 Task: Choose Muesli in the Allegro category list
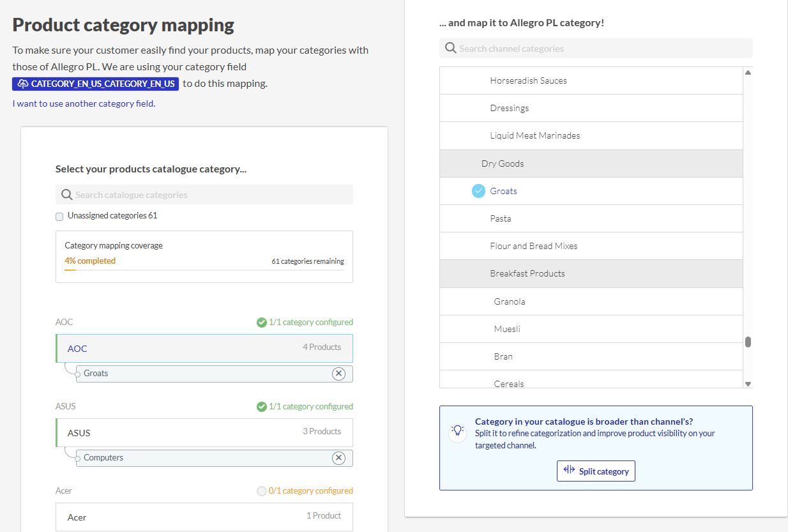pyautogui.click(x=507, y=329)
